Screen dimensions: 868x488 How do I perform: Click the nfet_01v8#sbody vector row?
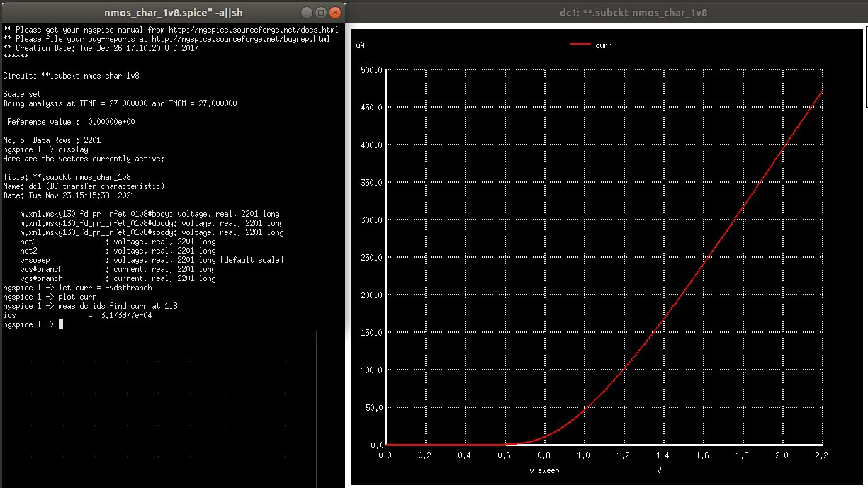click(x=152, y=232)
